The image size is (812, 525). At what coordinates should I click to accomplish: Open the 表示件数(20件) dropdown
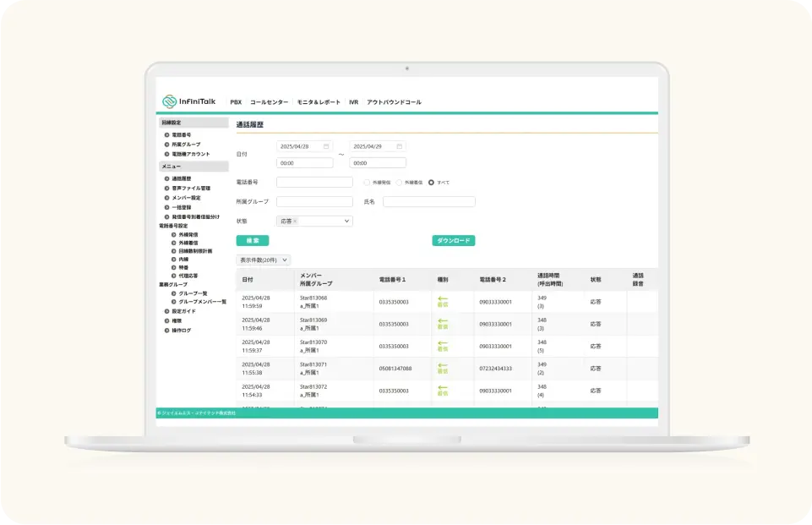[263, 260]
